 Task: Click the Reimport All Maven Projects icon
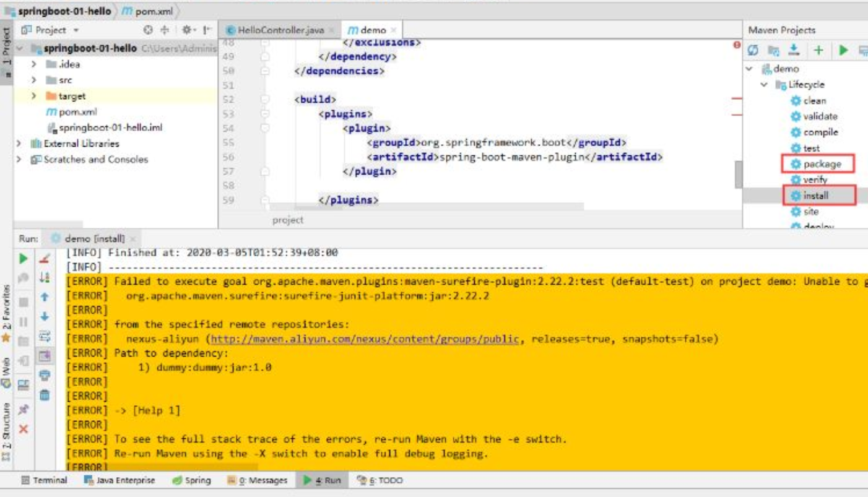(x=753, y=51)
